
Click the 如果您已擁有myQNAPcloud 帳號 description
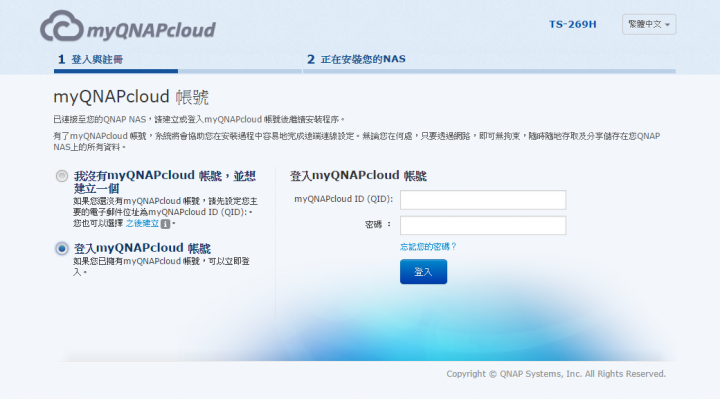point(161,266)
